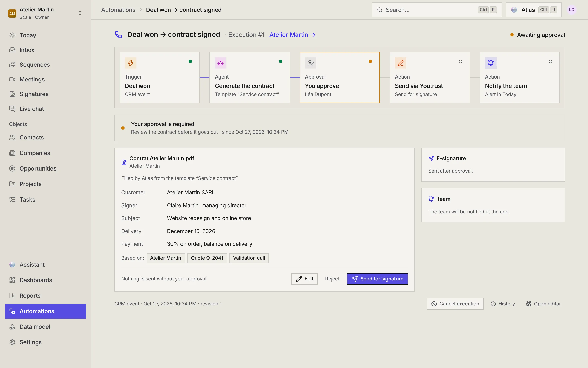Select the Trigger Deal won step card
Image resolution: width=588 pixels, height=368 pixels.
point(160,77)
